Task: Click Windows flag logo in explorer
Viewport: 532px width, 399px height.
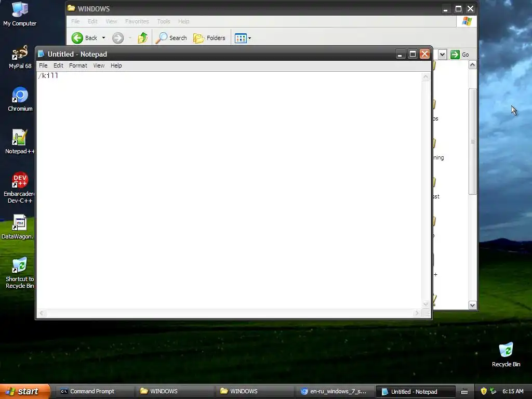Action: coord(467,21)
